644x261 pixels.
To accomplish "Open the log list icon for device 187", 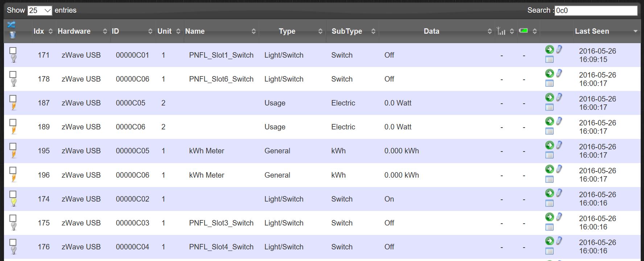I will click(x=549, y=107).
